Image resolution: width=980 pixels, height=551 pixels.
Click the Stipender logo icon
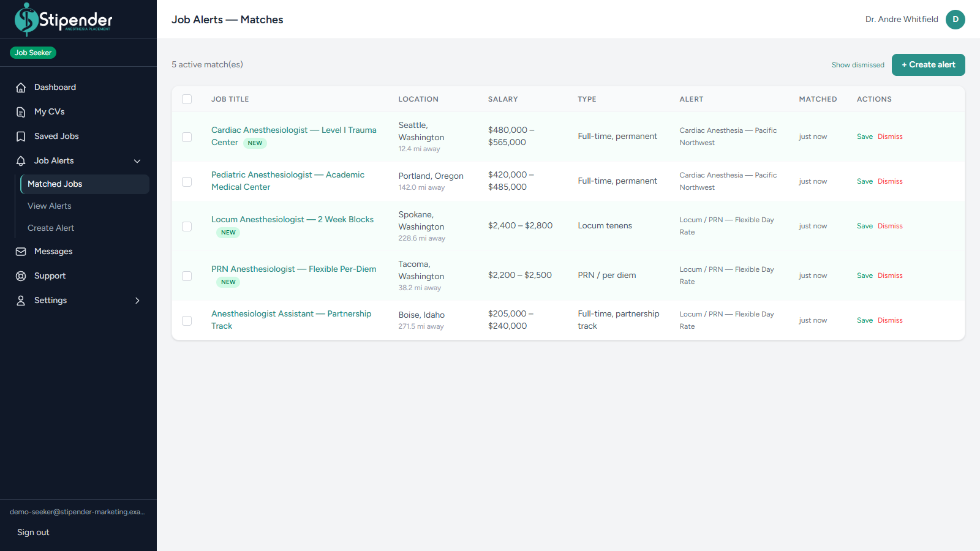(x=26, y=19)
